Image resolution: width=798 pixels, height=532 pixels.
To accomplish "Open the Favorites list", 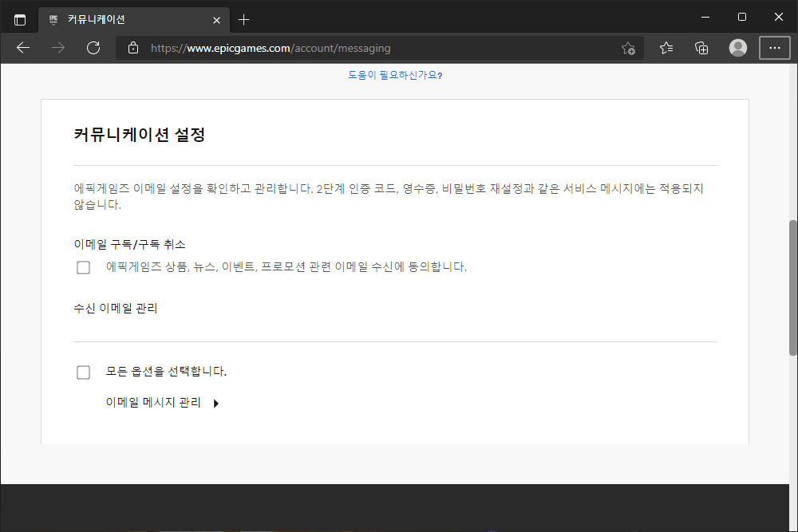I will [666, 48].
